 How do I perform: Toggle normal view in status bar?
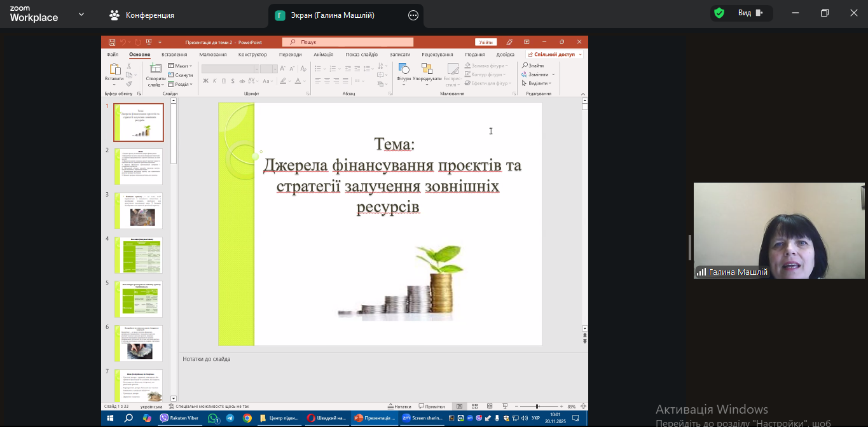[459, 406]
